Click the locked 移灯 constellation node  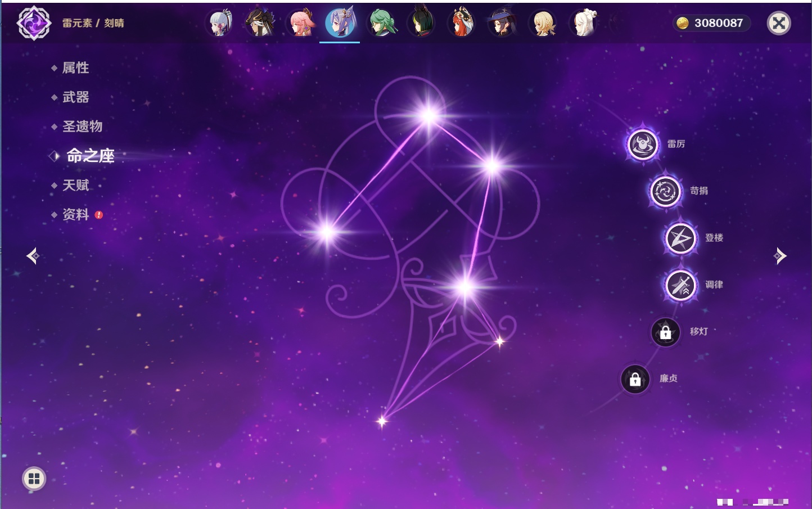tap(666, 332)
